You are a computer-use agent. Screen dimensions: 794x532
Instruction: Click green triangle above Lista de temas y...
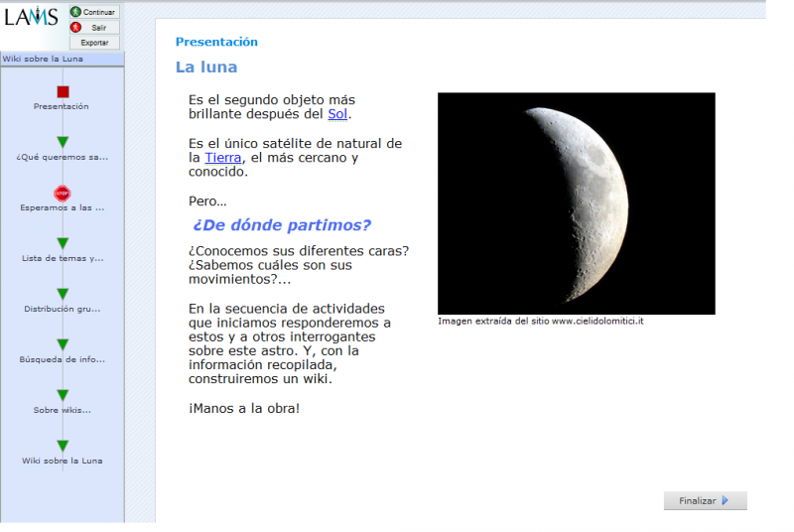point(63,243)
